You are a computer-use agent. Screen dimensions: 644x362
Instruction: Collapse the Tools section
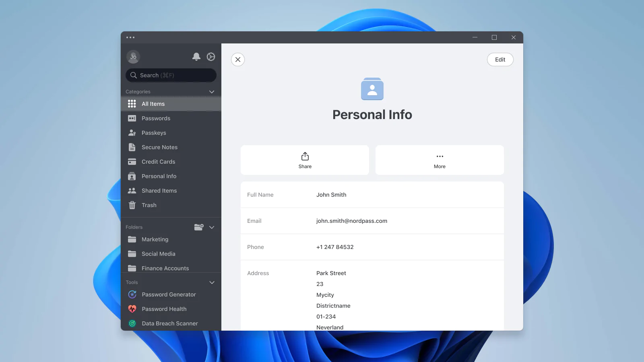212,282
